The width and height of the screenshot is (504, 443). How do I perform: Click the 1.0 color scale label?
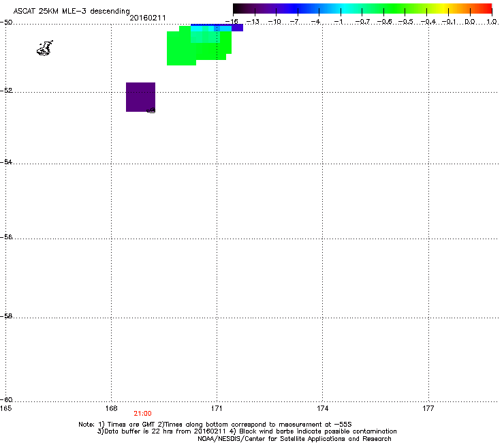point(492,22)
